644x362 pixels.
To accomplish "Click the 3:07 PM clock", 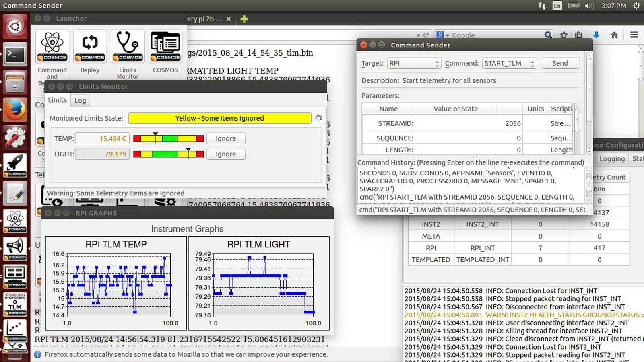I will coord(614,6).
